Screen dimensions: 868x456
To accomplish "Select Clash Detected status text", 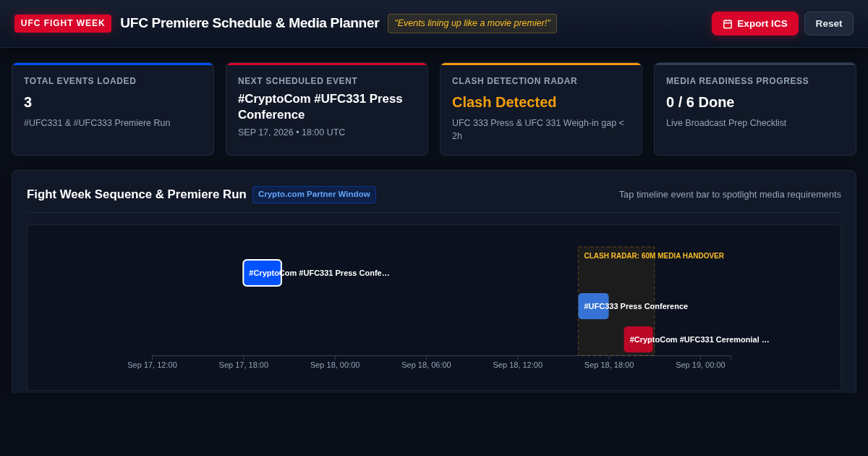I will (x=504, y=102).
